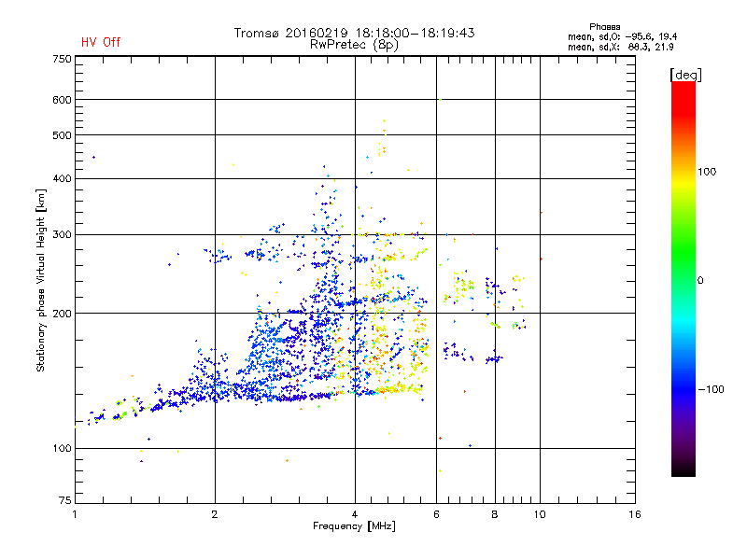Screen dimensions: 747x560
Task: Click the '8' x-axis tick label
Action: [x=495, y=514]
